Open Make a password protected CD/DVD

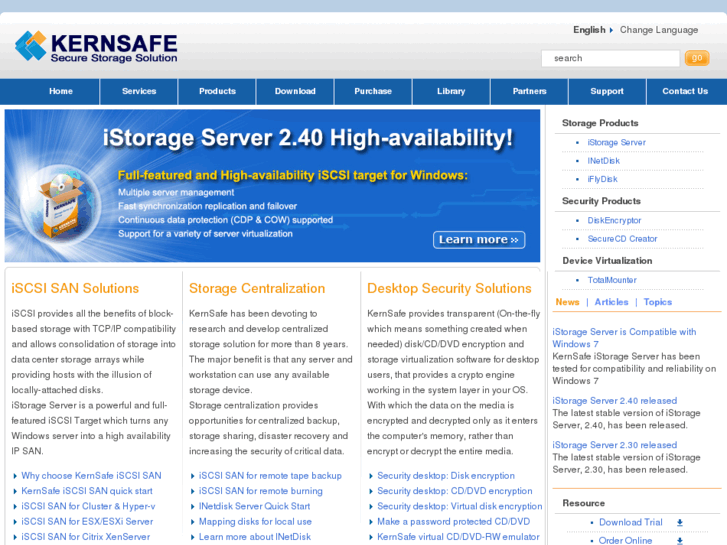453,522
